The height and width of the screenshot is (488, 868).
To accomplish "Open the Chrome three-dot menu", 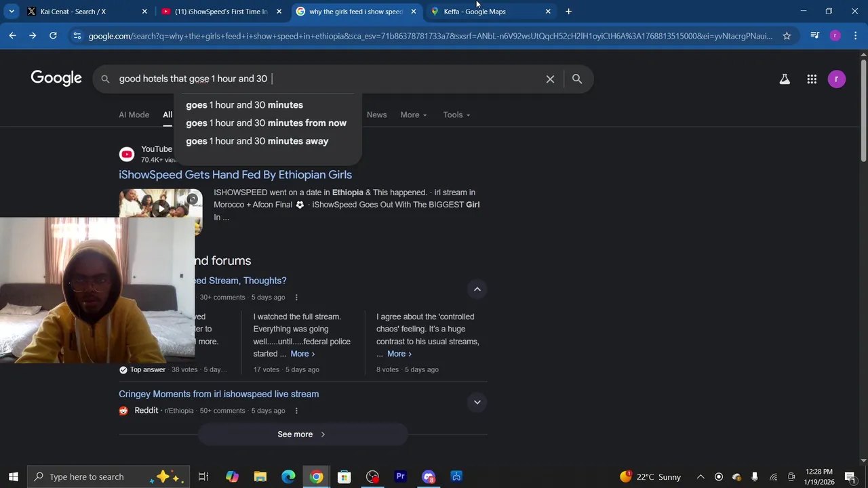I will [855, 35].
